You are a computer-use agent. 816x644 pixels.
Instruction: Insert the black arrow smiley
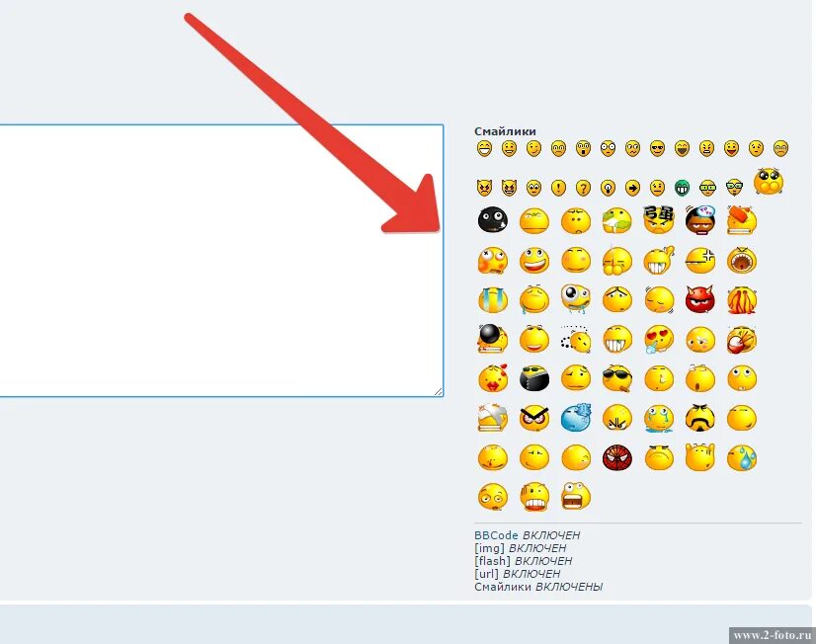click(633, 188)
